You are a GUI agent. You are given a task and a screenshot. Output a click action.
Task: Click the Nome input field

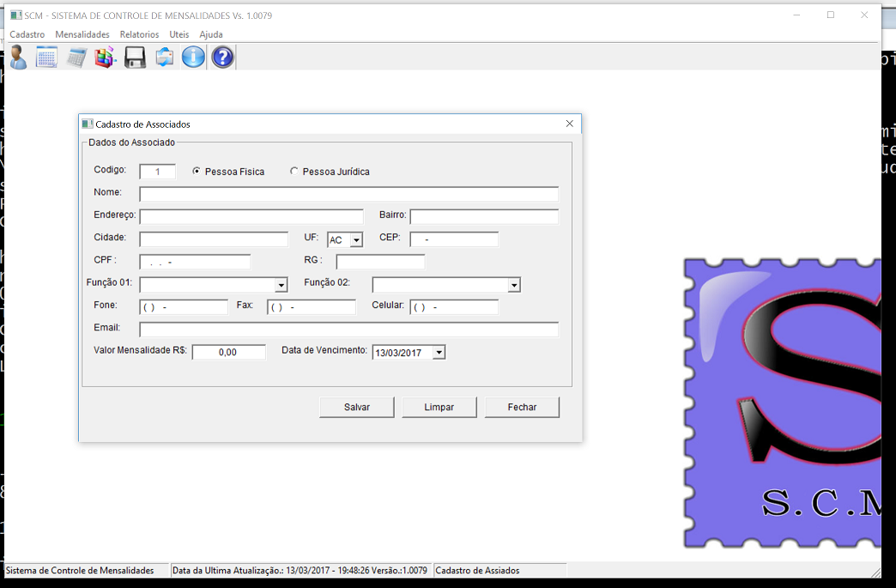pyautogui.click(x=348, y=194)
